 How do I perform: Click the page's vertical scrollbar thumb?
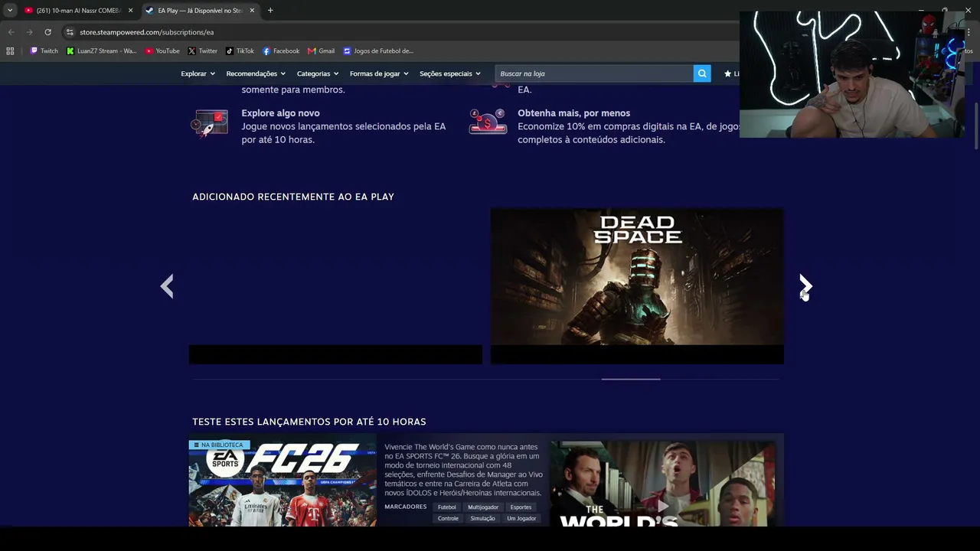pyautogui.click(x=976, y=126)
